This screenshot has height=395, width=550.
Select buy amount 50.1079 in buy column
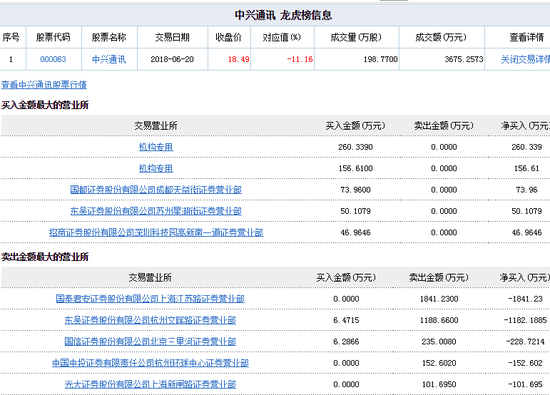coord(355,211)
